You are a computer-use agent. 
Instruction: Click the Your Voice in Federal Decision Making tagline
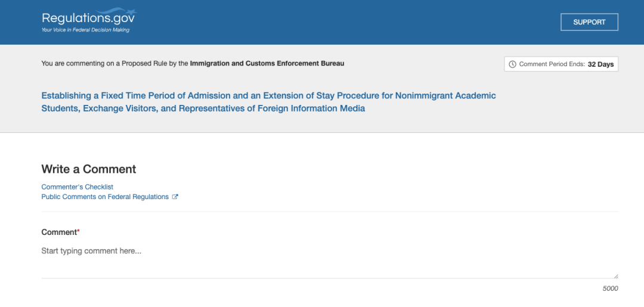point(85,30)
